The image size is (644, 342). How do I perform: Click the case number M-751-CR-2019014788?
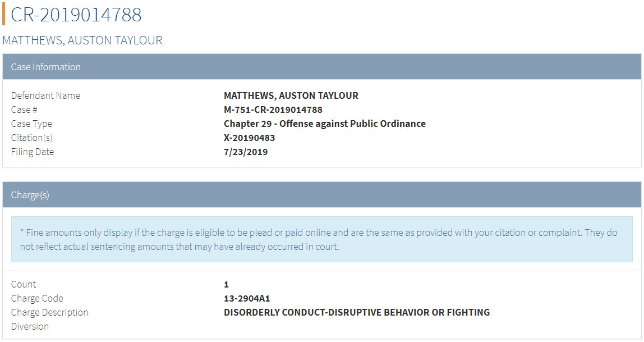point(273,110)
